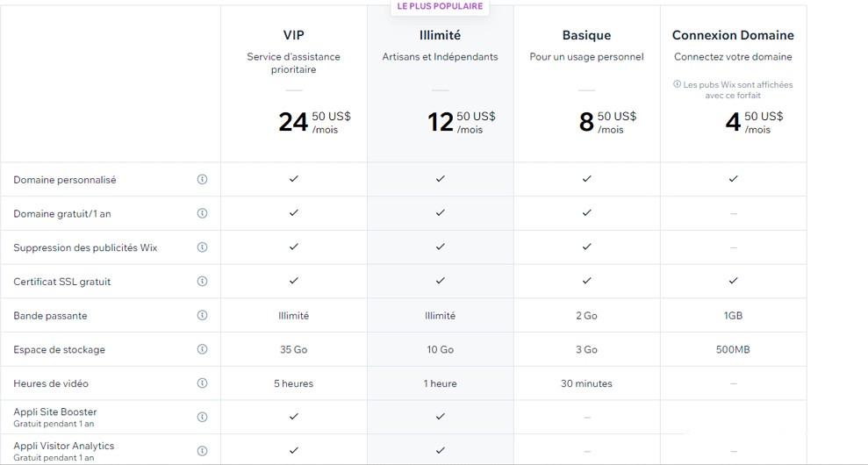Click info icon near Les pubs Wix note
This screenshot has width=868, height=465.
coord(677,84)
